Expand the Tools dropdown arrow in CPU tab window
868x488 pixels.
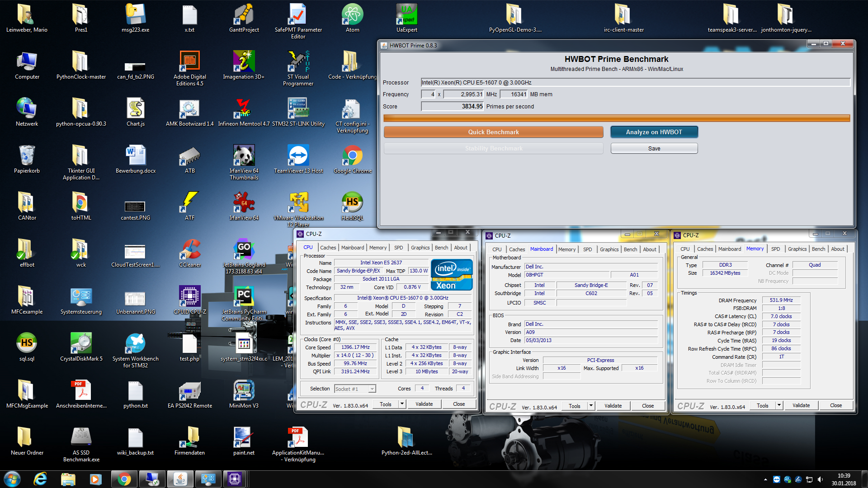(x=402, y=404)
